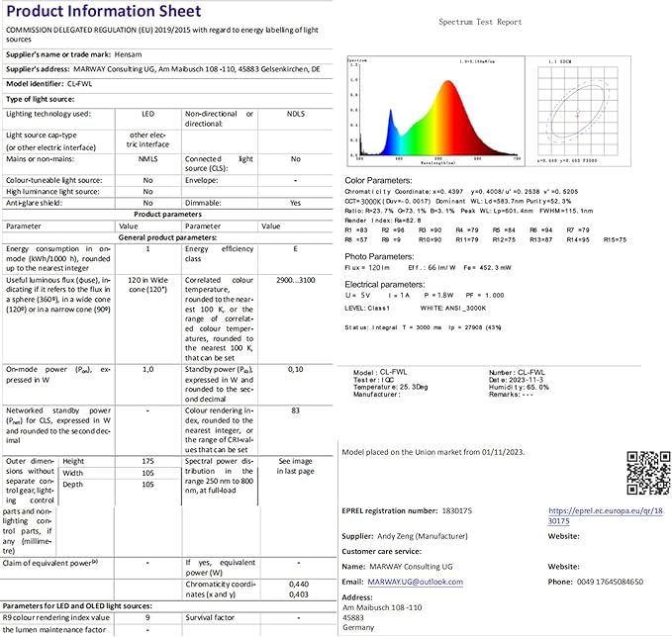Click the MARWAY.UG@outlook.com email link
This screenshot has width=672, height=637.
click(x=415, y=582)
